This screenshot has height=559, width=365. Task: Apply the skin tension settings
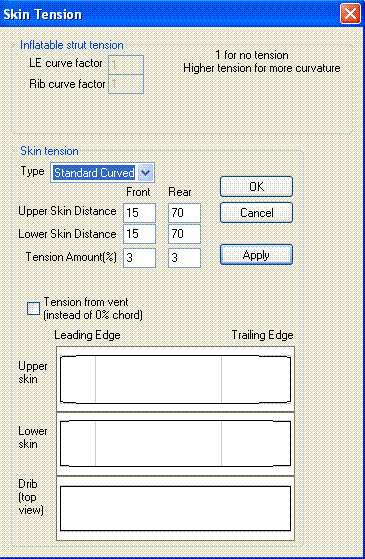pos(256,255)
